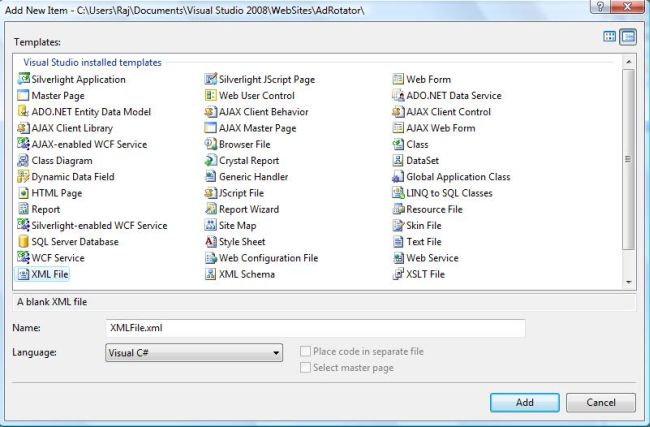Pick the AJAX Client Library icon
The width and height of the screenshot is (650, 427).
(x=23, y=128)
